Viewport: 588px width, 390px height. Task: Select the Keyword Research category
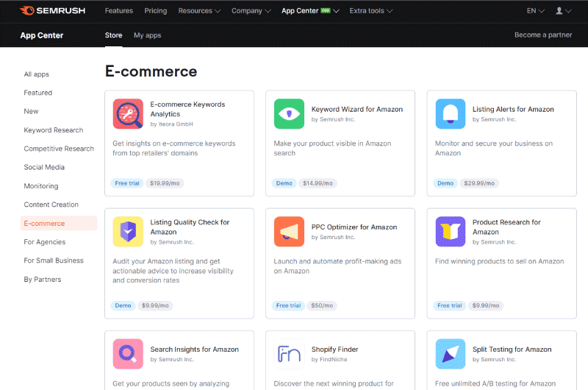(x=54, y=130)
